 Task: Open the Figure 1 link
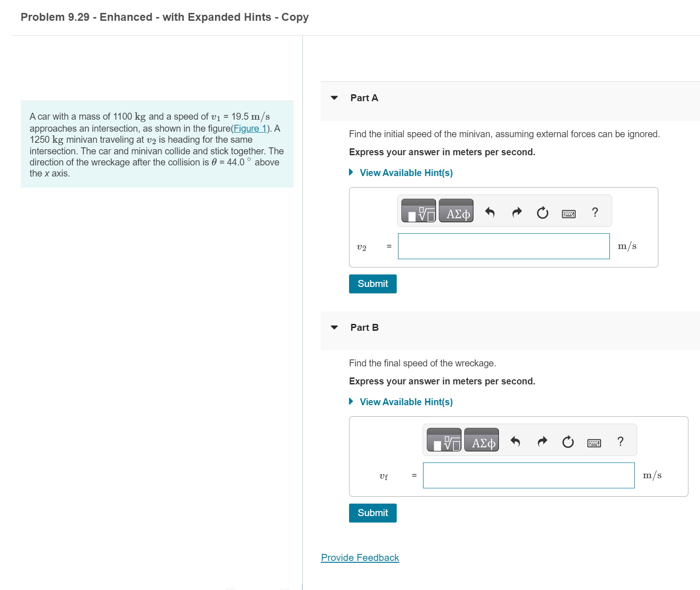pyautogui.click(x=249, y=128)
